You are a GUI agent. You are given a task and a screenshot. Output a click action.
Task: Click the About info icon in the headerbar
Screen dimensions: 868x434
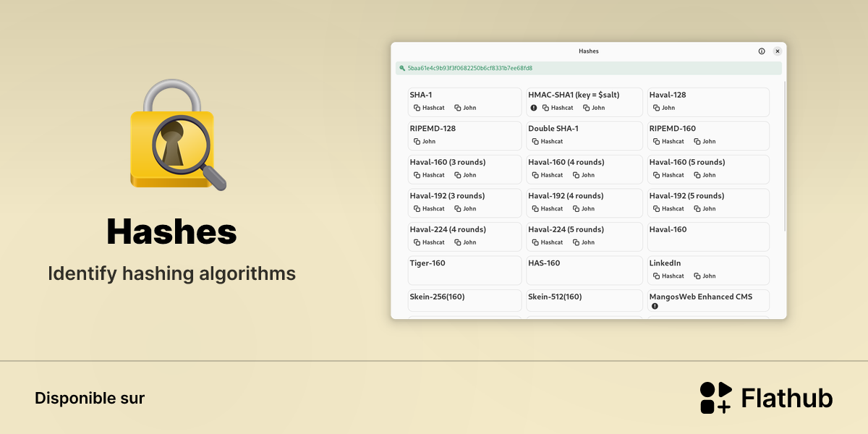point(762,51)
